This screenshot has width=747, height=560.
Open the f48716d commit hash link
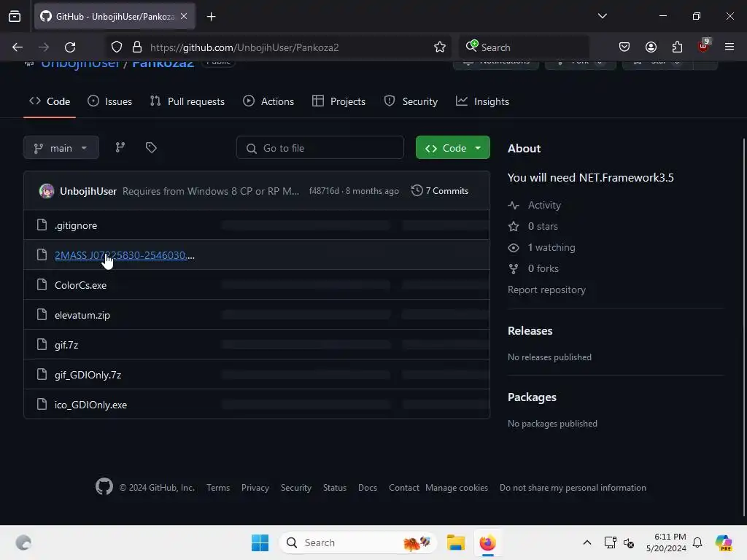[324, 191]
